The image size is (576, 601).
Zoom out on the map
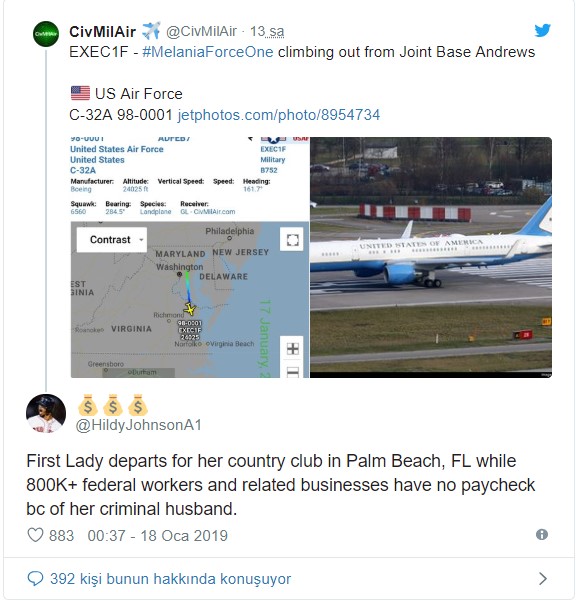point(292,370)
